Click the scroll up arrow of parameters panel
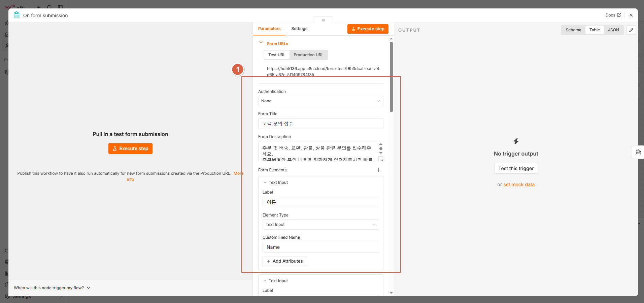Image resolution: width=644 pixels, height=303 pixels. click(391, 39)
